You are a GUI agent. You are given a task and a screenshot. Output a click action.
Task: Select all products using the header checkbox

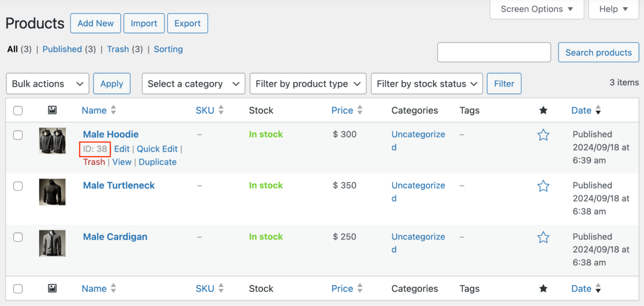pos(18,110)
